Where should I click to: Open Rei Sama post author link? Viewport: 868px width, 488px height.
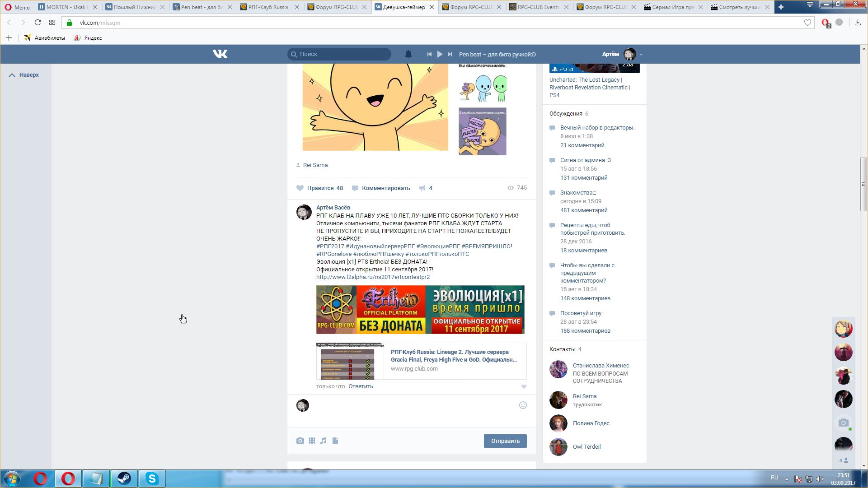[315, 165]
